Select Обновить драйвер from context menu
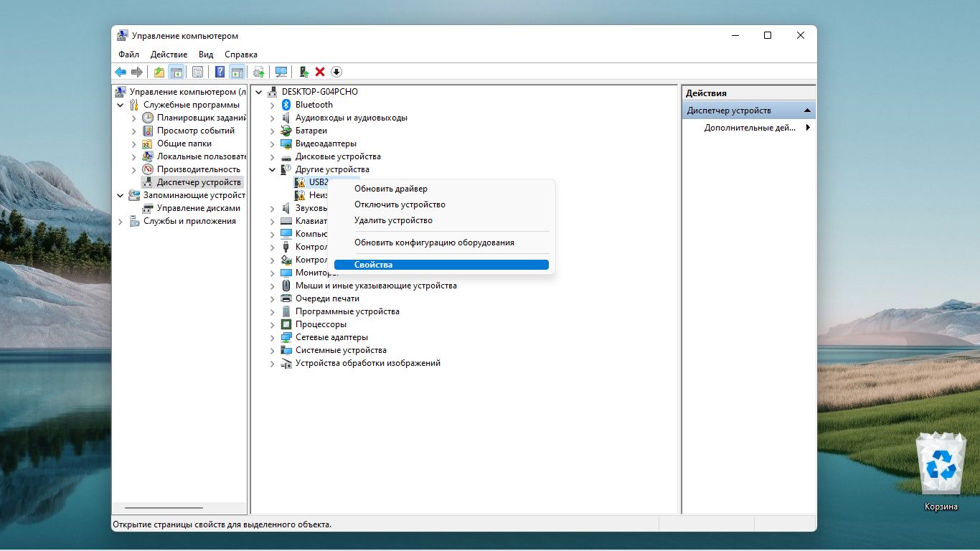The height and width of the screenshot is (551, 980). pos(390,189)
